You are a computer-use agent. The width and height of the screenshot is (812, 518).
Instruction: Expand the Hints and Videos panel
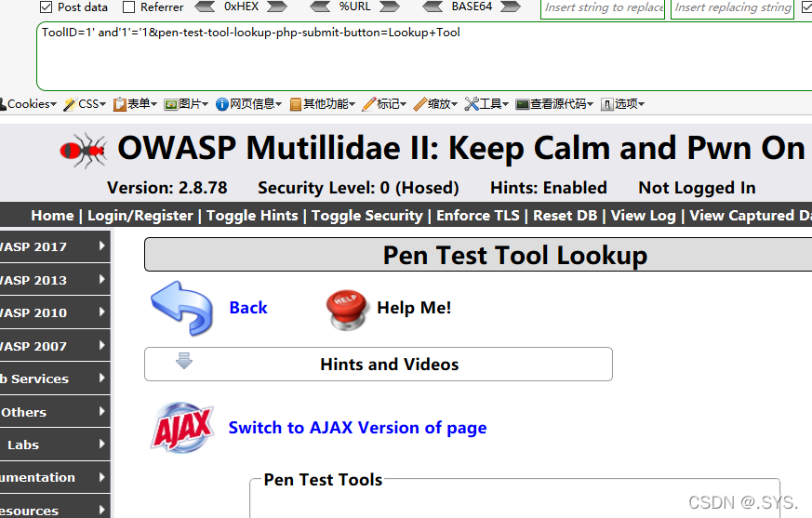(379, 365)
